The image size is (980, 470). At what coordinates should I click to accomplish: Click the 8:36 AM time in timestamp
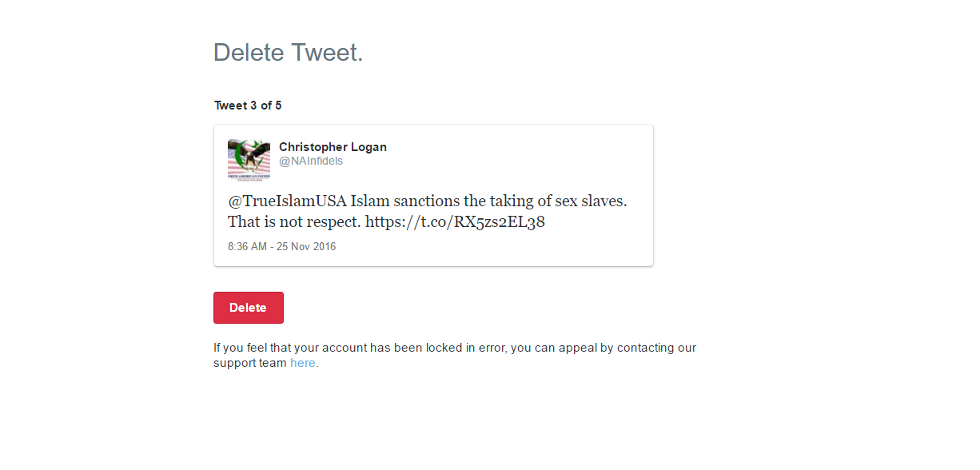point(247,247)
